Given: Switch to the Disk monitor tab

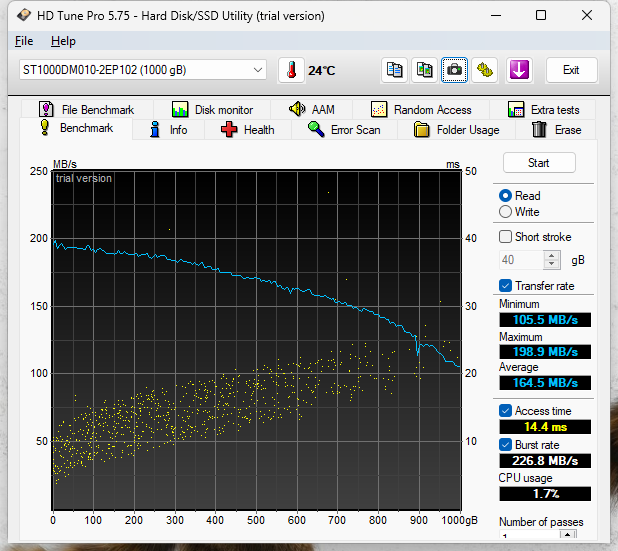Looking at the screenshot, I should click(x=212, y=110).
